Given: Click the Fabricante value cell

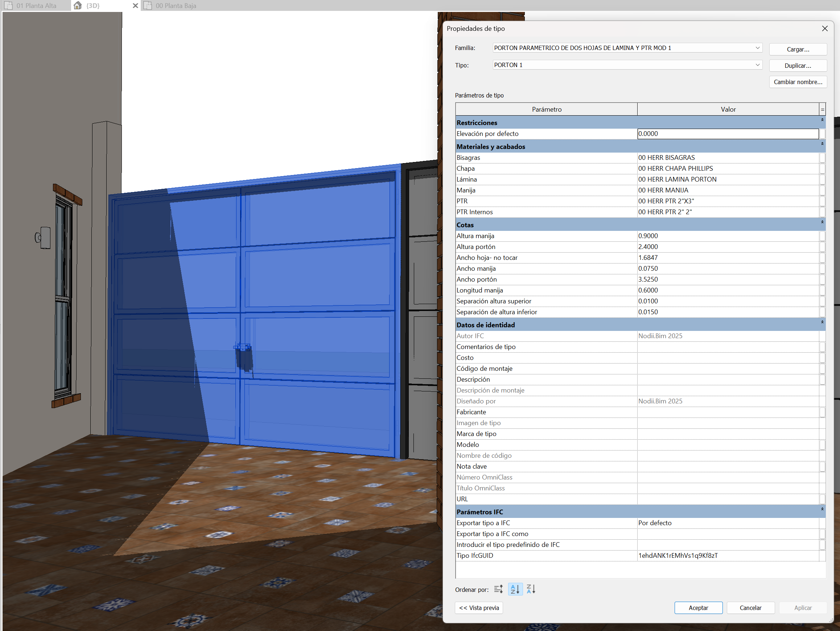Looking at the screenshot, I should 728,412.
